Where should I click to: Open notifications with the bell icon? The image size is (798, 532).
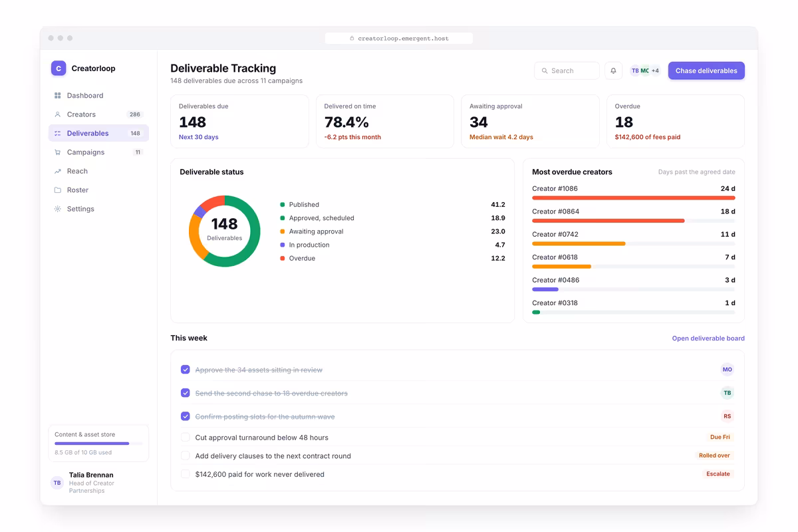(614, 70)
